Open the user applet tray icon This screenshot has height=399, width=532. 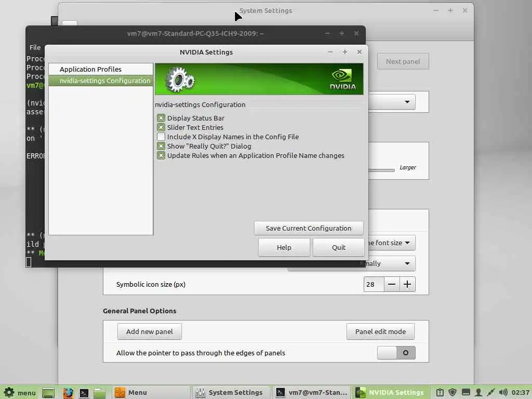[x=478, y=393]
